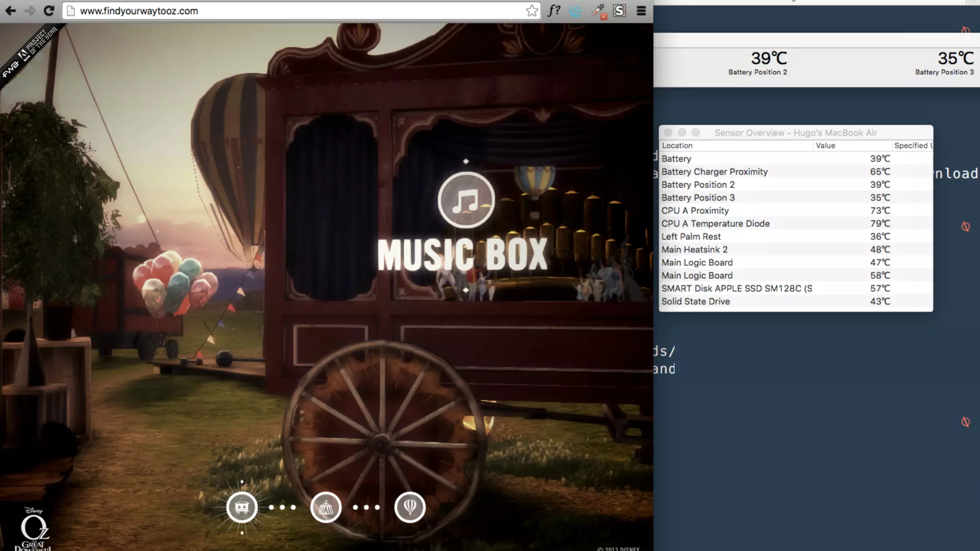Click the browser forward arrow
Screen dimensions: 980x551
30,11
